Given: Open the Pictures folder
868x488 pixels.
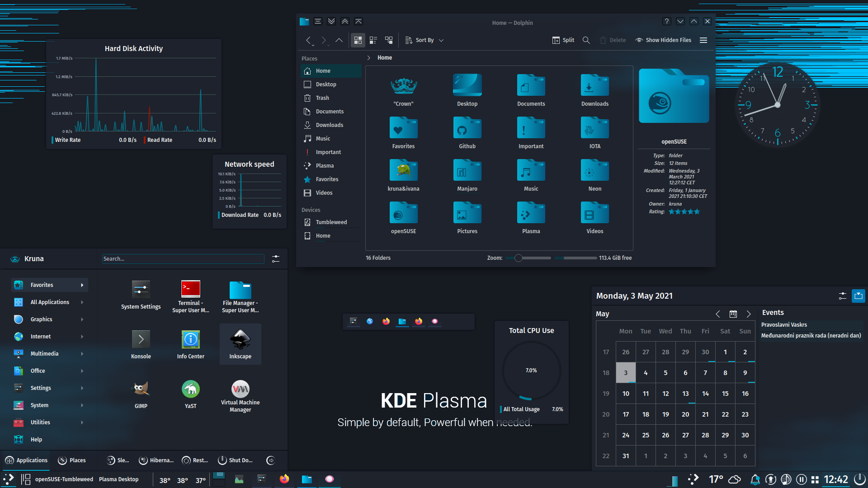Looking at the screenshot, I should [x=467, y=218].
